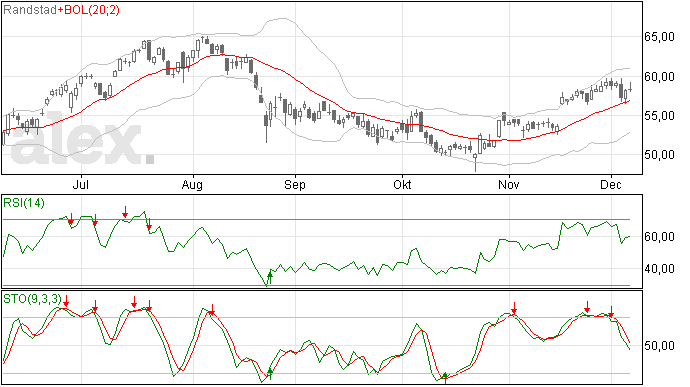
Task: Select the 60,00 label on price axis
Action: click(x=659, y=77)
